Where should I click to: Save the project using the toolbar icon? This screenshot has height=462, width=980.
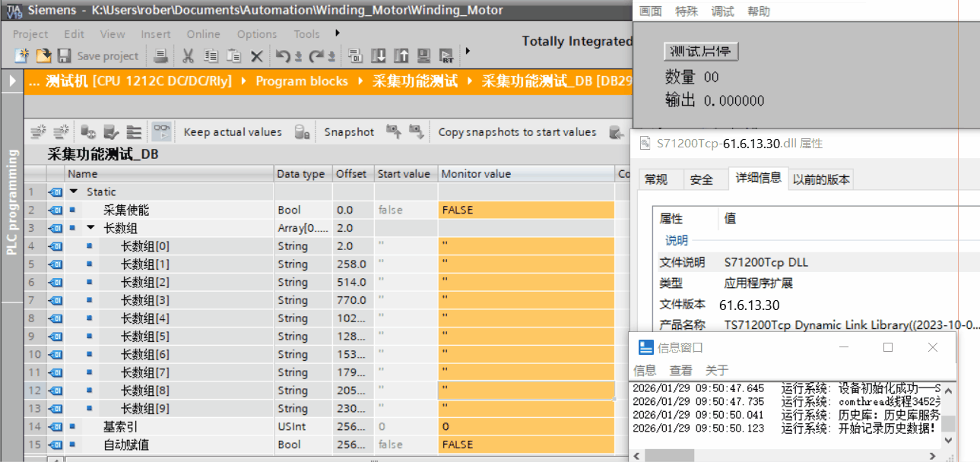click(64, 55)
